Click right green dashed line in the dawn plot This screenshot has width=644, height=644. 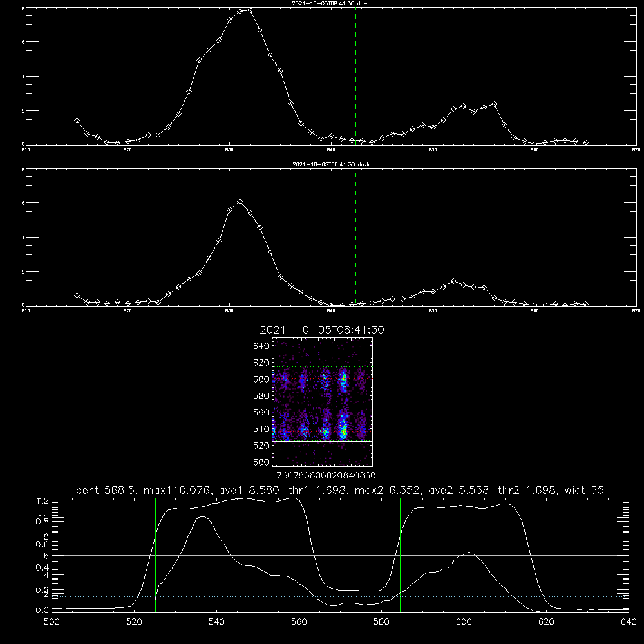[355, 76]
